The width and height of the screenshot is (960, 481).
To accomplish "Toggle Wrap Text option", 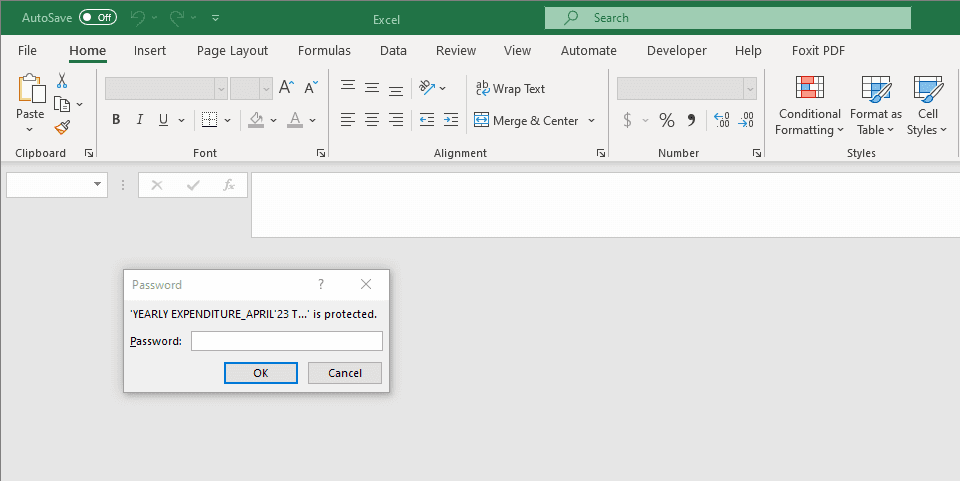I will [x=510, y=89].
